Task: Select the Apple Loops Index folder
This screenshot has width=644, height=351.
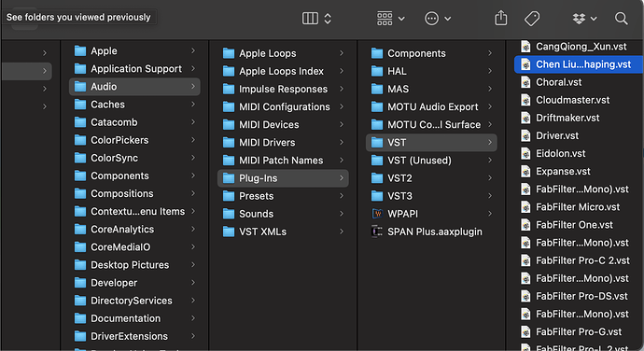Action: click(283, 71)
